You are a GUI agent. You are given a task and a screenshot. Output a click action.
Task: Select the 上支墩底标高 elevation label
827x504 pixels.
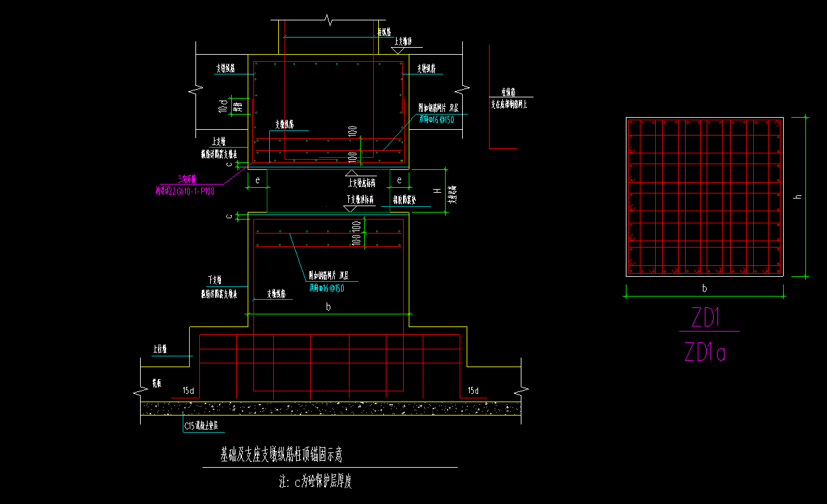pyautogui.click(x=362, y=182)
